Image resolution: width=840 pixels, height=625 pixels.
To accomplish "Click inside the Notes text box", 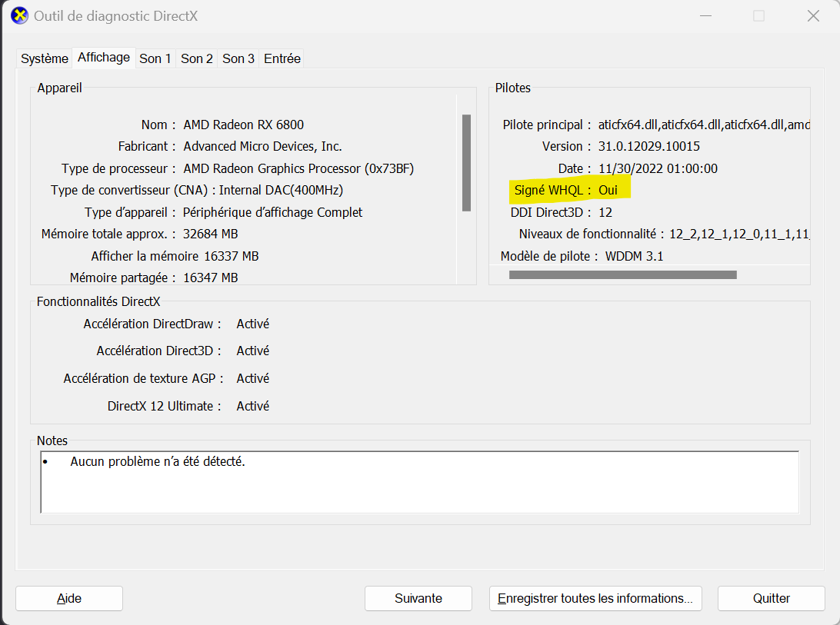I will [x=419, y=482].
